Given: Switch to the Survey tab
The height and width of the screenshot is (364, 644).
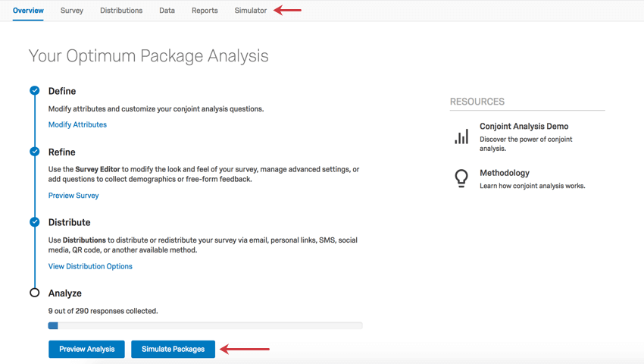Looking at the screenshot, I should point(72,11).
